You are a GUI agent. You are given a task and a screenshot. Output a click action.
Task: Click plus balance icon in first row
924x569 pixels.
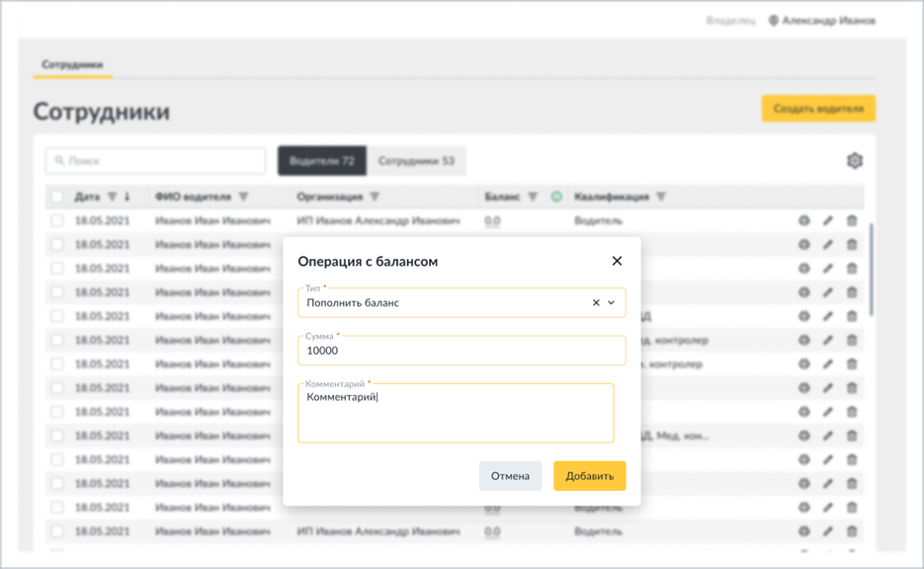803,221
